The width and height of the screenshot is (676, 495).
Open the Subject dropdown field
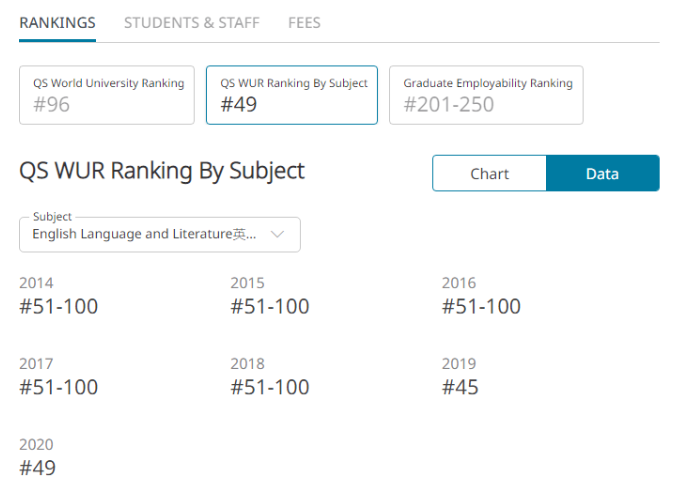[145, 234]
